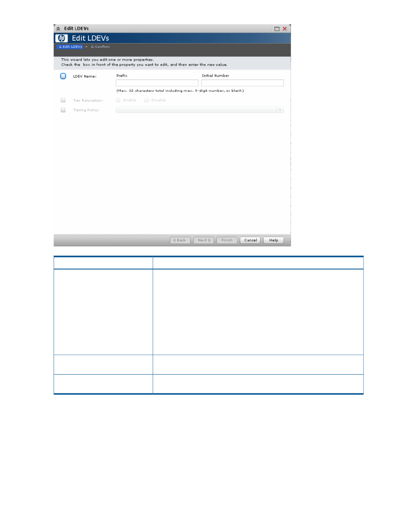
Task: Go to the 1.Edit LDEVs wizard step
Action: click(70, 47)
